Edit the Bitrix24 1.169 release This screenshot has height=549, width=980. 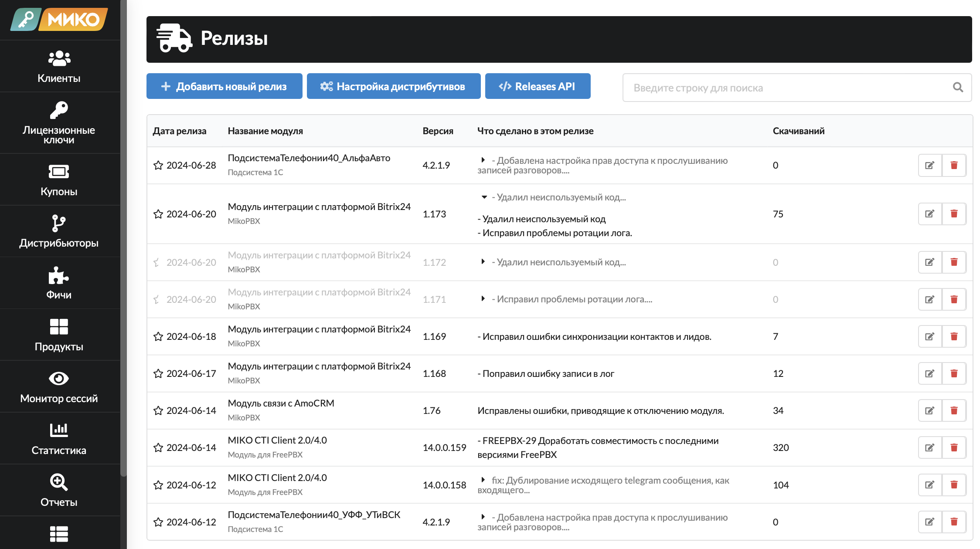coord(930,336)
